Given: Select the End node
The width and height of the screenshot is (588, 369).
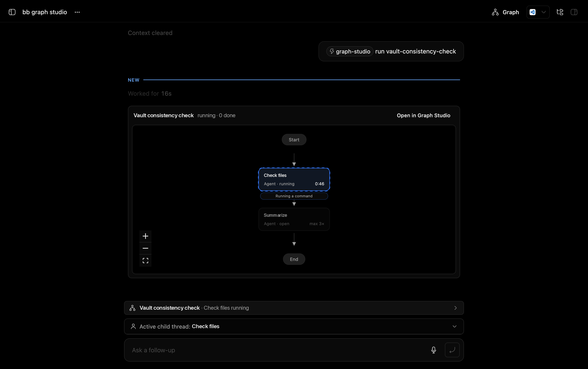Looking at the screenshot, I should pyautogui.click(x=294, y=259).
